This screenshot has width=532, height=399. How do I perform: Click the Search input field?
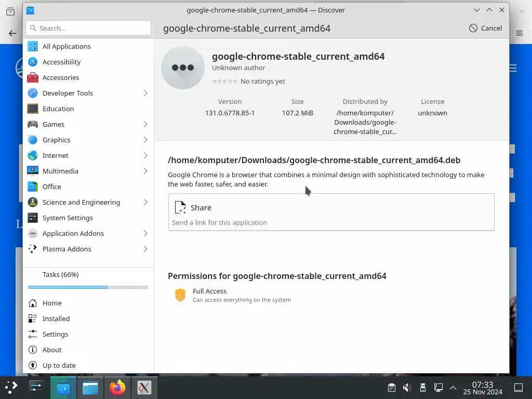(x=88, y=28)
